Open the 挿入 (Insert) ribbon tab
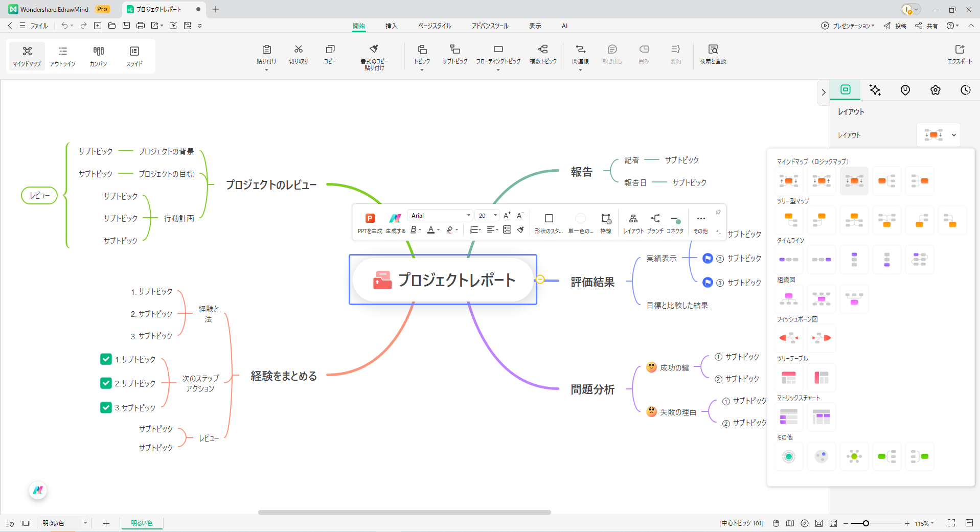The image size is (980, 532). [x=391, y=26]
